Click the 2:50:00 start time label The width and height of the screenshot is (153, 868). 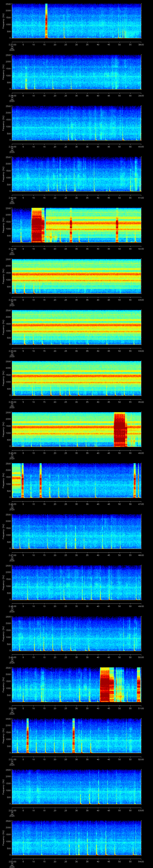(12, 708)
